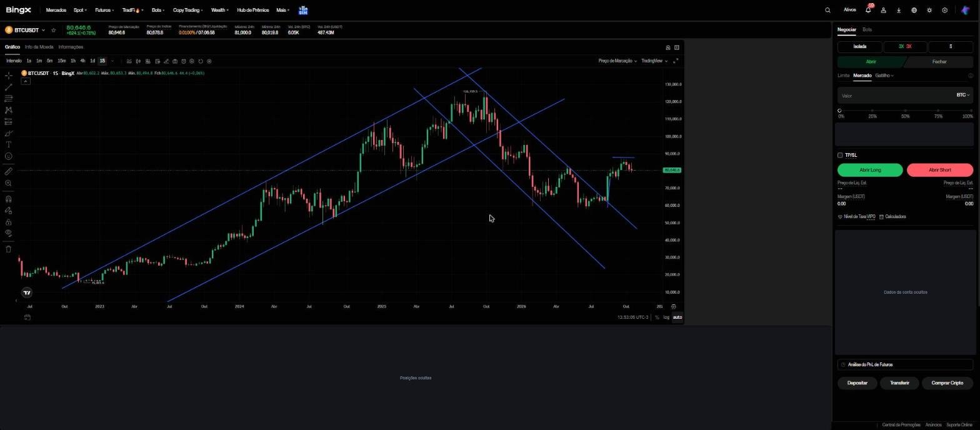Open BTC unit dropdown in Valor field
The height and width of the screenshot is (430, 980).
tap(963, 95)
